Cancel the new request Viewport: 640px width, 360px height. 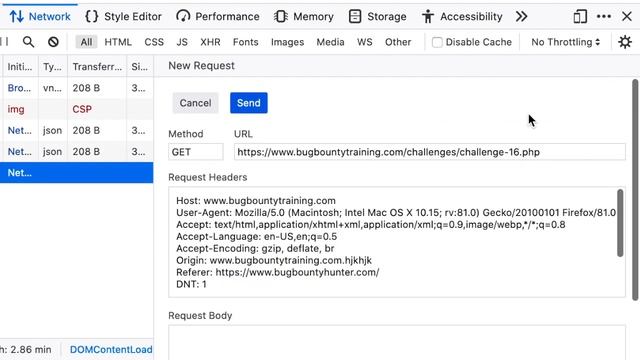click(196, 103)
